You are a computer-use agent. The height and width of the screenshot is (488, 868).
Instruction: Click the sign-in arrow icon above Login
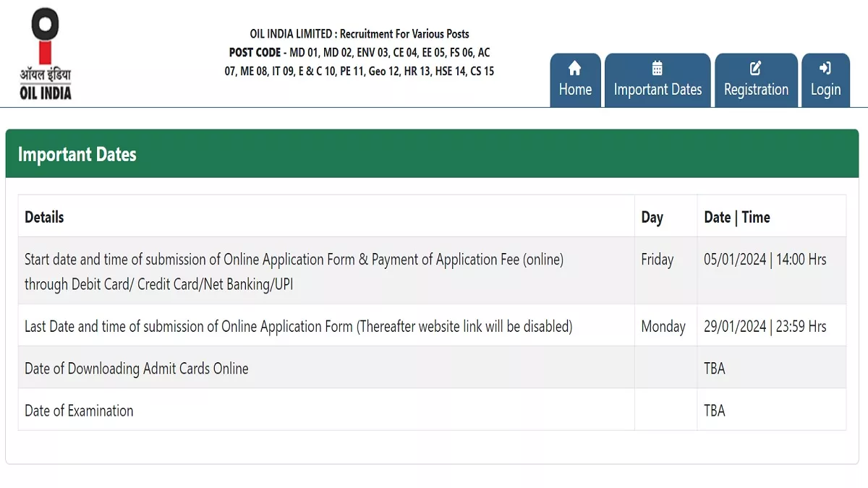[x=825, y=68]
